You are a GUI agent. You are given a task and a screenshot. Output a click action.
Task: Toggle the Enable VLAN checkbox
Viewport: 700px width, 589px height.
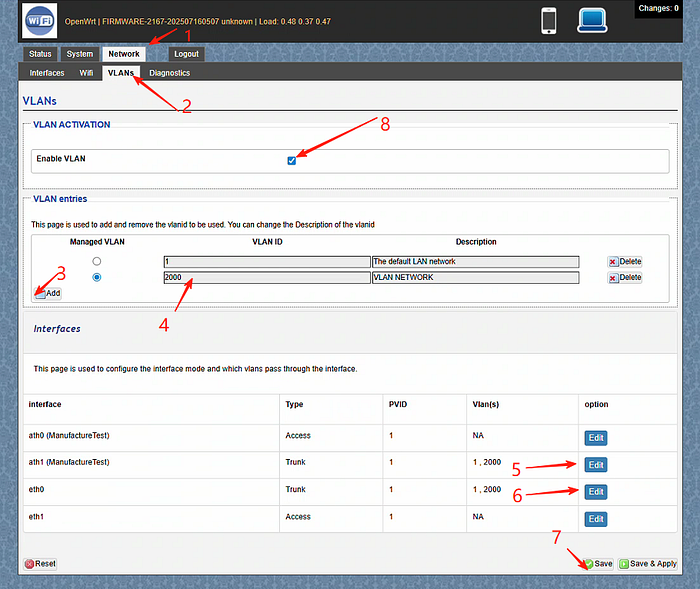[292, 160]
